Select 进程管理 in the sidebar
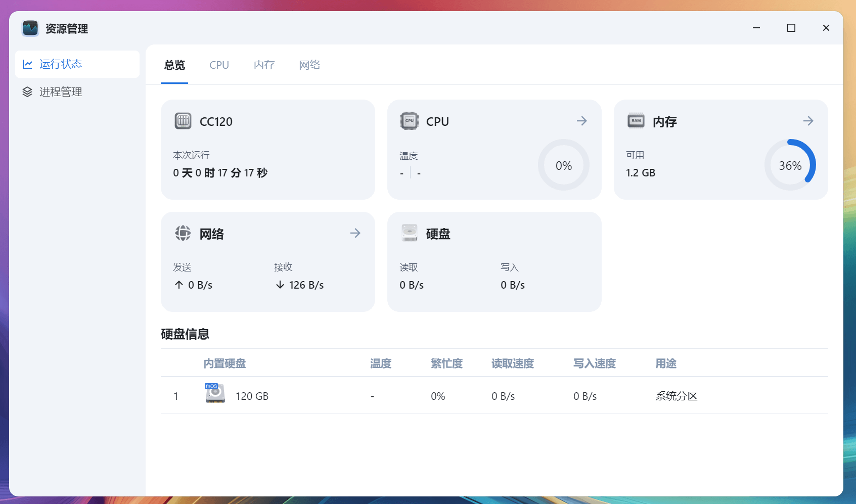Screen dimensions: 856x504 [61, 91]
